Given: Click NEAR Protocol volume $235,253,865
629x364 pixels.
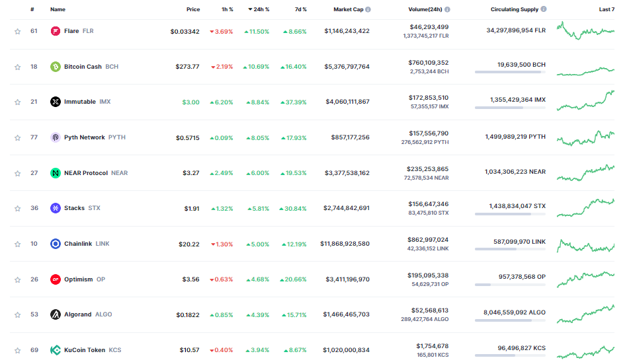Looking at the screenshot, I should pyautogui.click(x=427, y=169).
